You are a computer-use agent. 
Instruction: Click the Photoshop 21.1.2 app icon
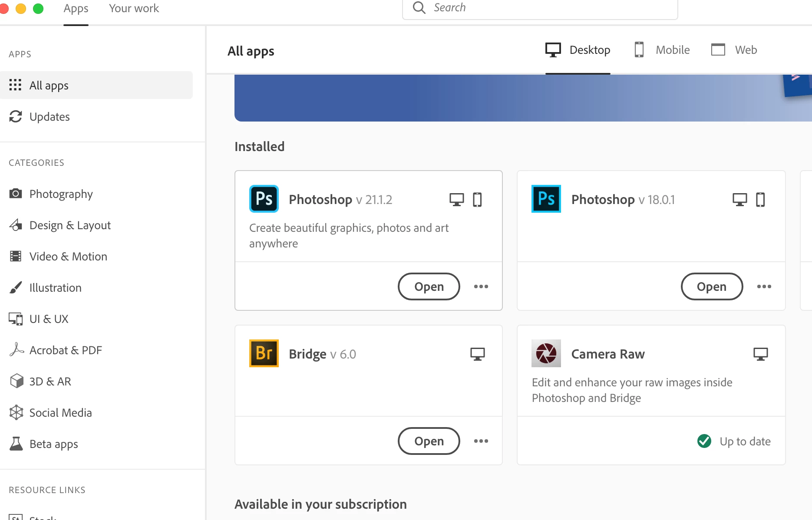click(x=264, y=199)
